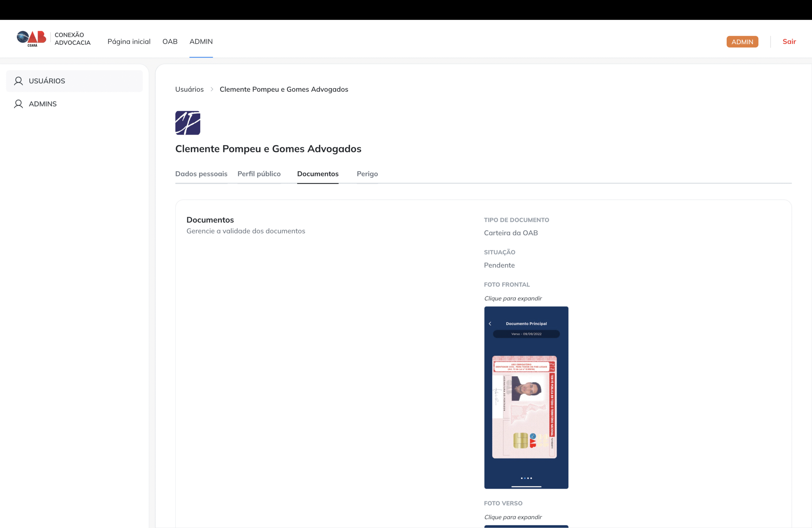The width and height of the screenshot is (812, 528).
Task: Select the Documentos tab
Action: (x=318, y=173)
